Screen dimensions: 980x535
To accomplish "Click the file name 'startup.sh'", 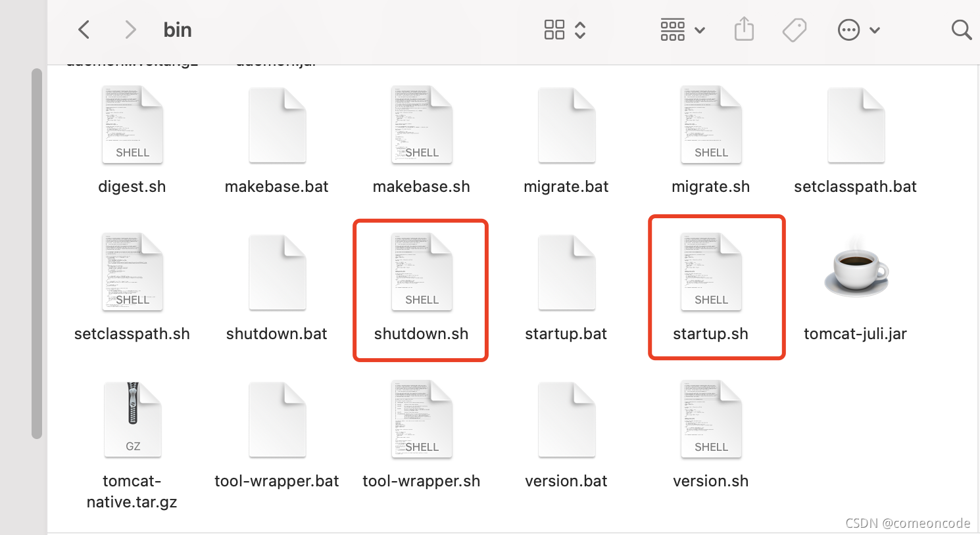I will click(711, 334).
